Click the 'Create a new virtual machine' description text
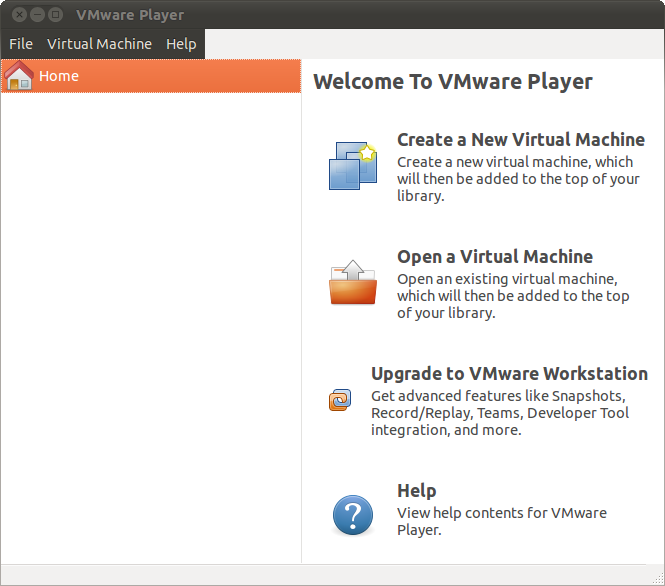Image resolution: width=665 pixels, height=586 pixels. click(x=517, y=179)
